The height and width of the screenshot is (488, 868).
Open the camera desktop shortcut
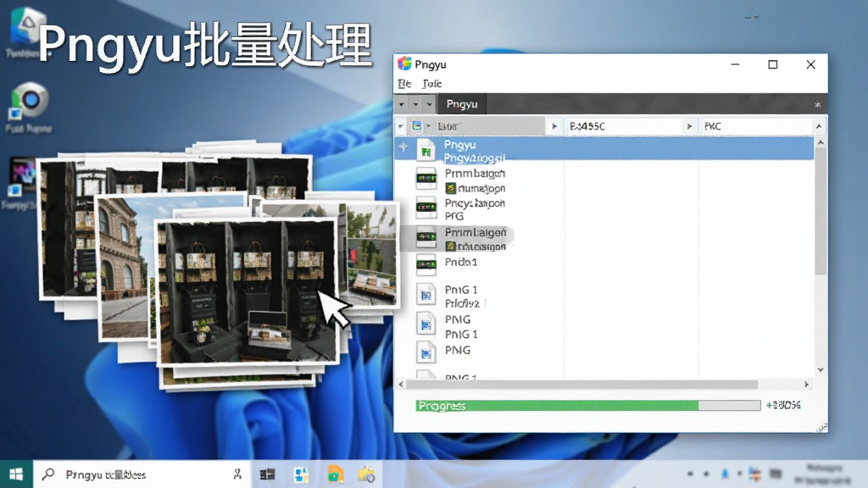tap(29, 108)
